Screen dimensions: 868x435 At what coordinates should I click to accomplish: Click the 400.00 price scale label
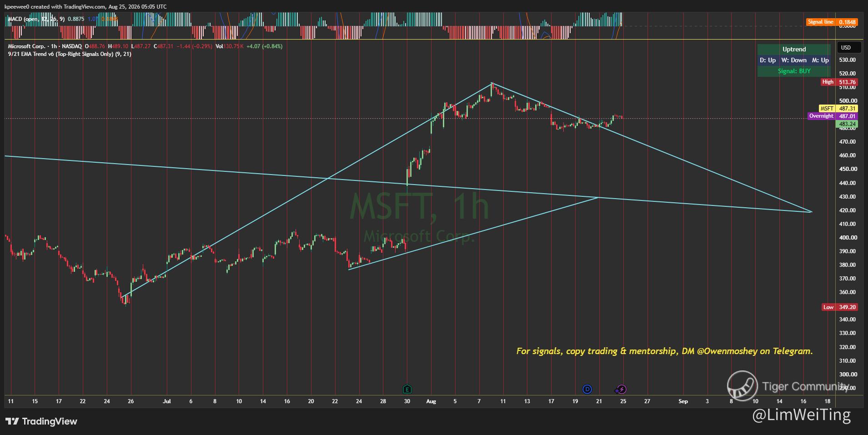[x=848, y=238]
